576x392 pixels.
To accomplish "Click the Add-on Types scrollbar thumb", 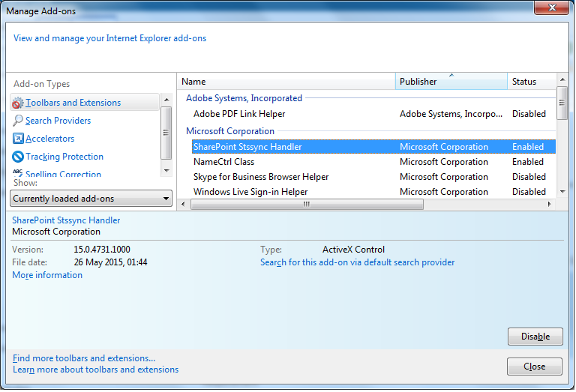I will 166,133.
